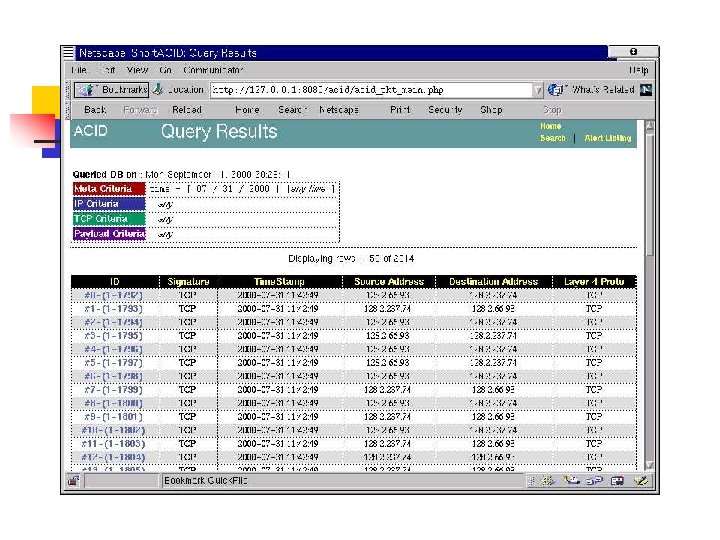
Task: Click the IP Criteria label
Action: pos(109,204)
